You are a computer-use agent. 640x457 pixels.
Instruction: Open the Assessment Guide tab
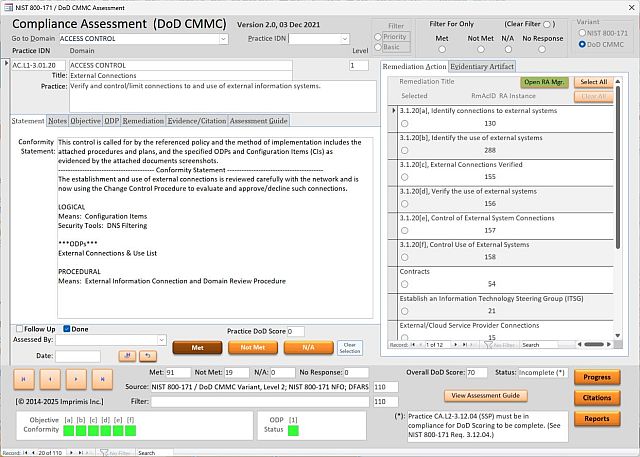click(258, 121)
